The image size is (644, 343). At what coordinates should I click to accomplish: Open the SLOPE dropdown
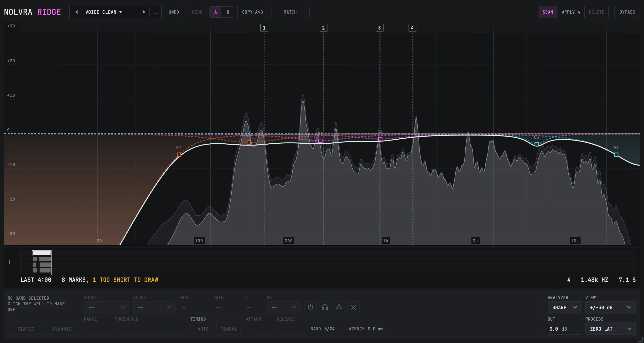(x=154, y=307)
